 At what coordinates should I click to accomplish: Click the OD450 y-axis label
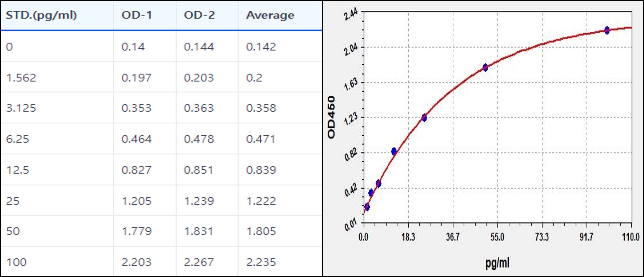pos(331,117)
